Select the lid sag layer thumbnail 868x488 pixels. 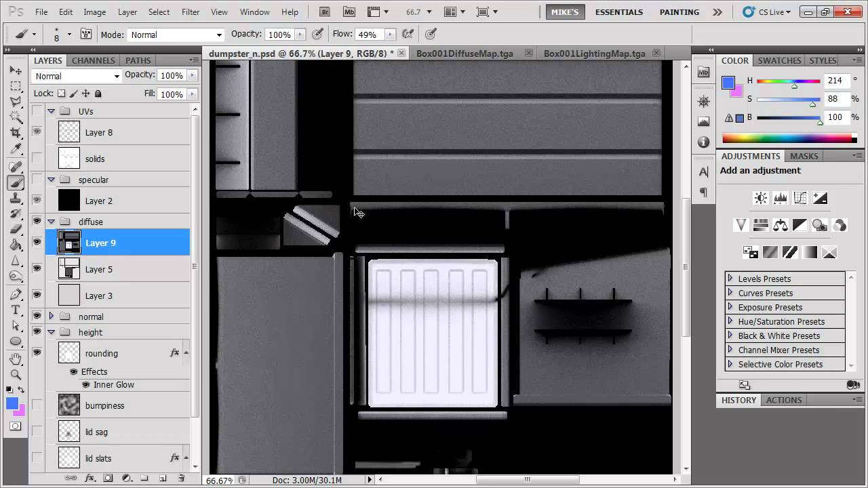[x=69, y=432]
